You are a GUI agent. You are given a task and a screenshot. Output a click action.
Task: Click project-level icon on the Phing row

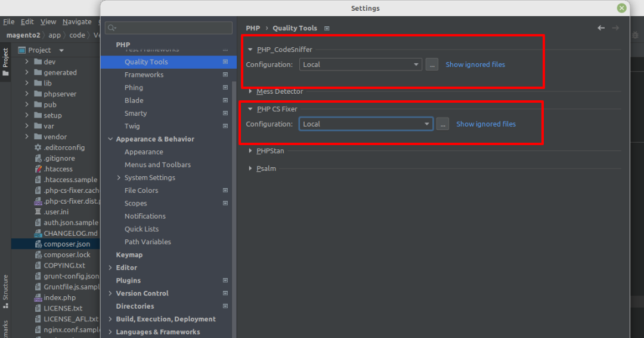(225, 88)
